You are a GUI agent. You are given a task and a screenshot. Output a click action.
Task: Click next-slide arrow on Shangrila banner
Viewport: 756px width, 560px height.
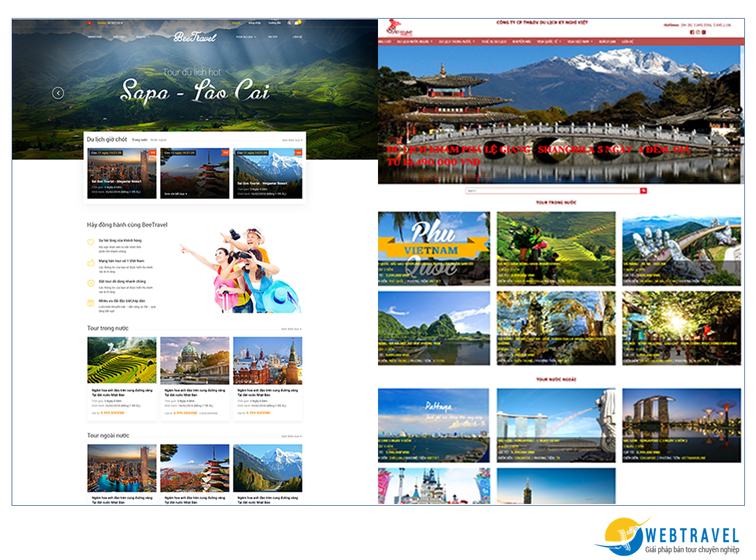click(739, 110)
